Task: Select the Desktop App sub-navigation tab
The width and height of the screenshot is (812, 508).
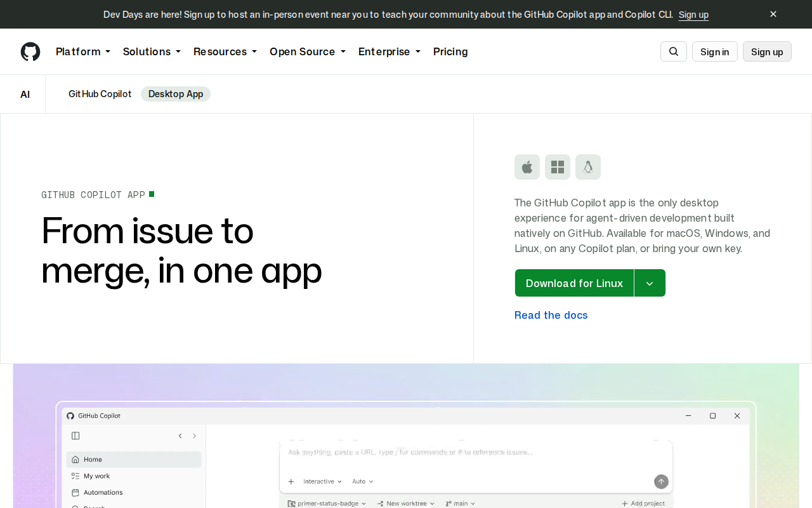Action: pos(176,94)
